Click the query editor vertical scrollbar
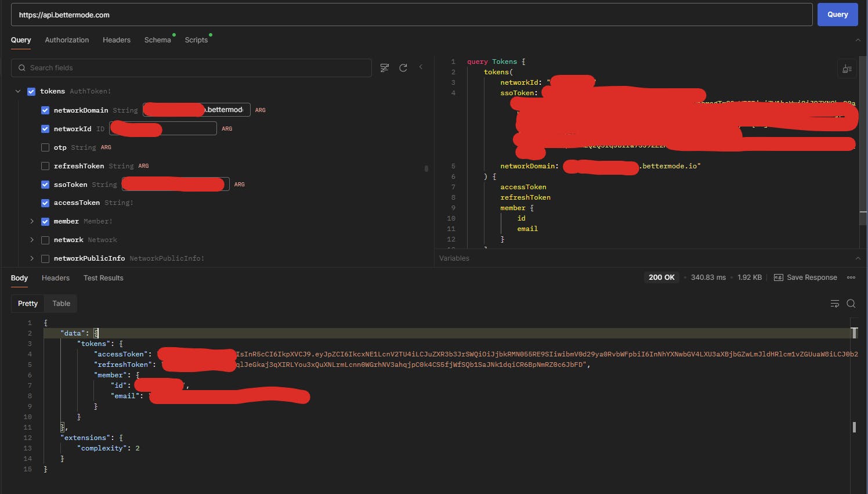This screenshot has width=868, height=494. pos(863,140)
